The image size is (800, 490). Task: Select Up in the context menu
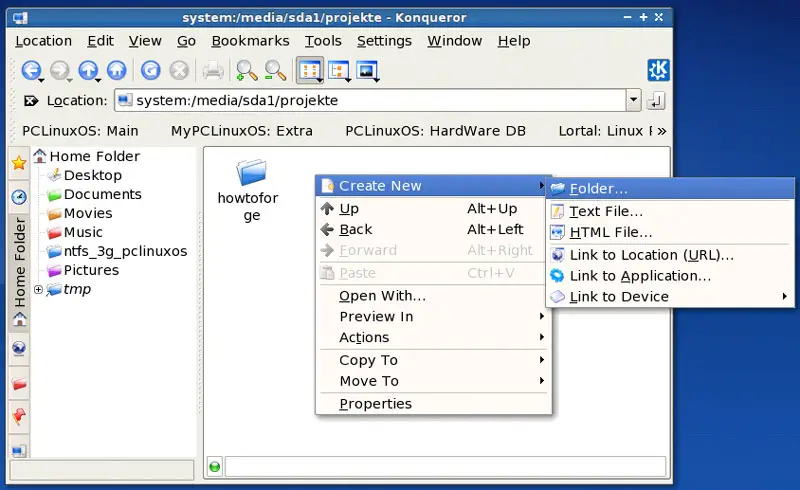[x=433, y=208]
